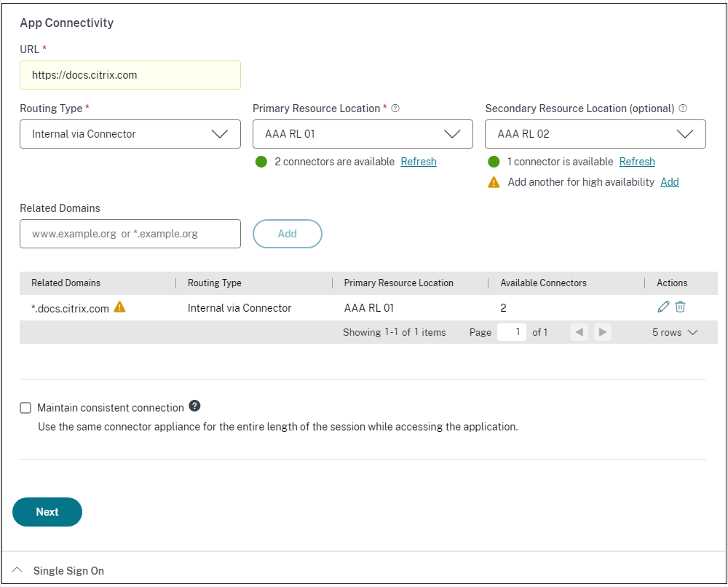
Task: Open the Secondary Resource Location dropdown
Action: (595, 134)
